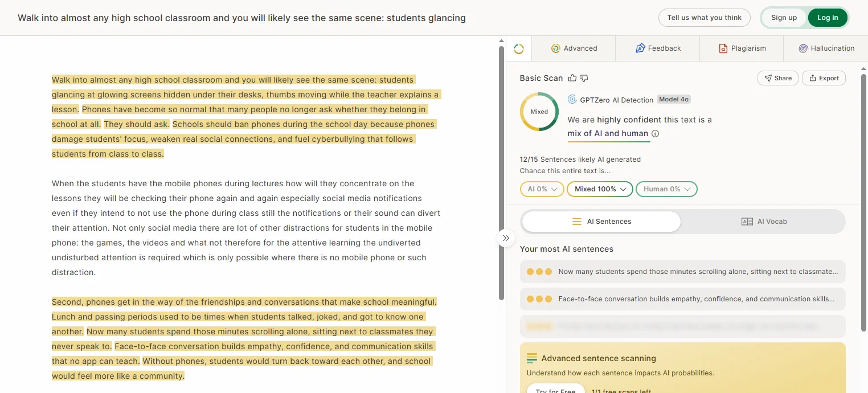
Task: Click '12/15 Sentences likely AI generated' text
Action: click(580, 159)
